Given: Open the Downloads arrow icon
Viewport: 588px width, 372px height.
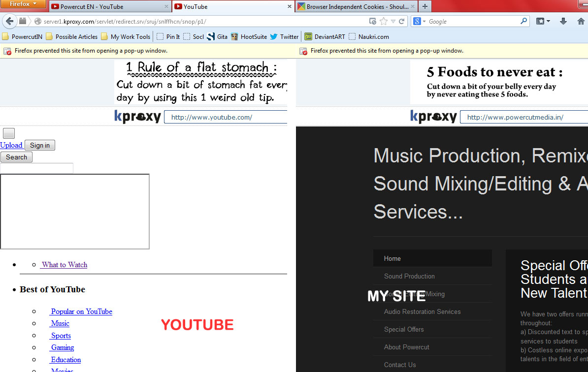Looking at the screenshot, I should pos(563,21).
